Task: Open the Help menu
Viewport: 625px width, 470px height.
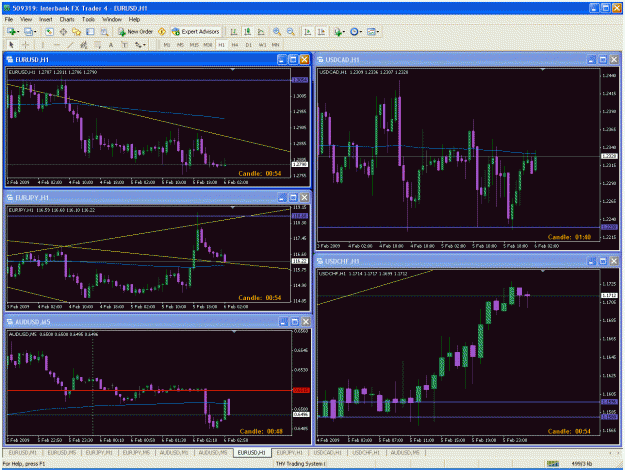Action: 134,19
